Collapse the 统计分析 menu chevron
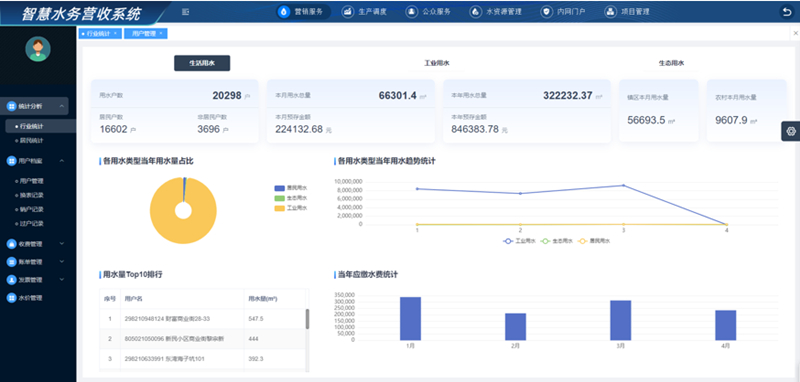This screenshot has width=800, height=382. [62, 106]
